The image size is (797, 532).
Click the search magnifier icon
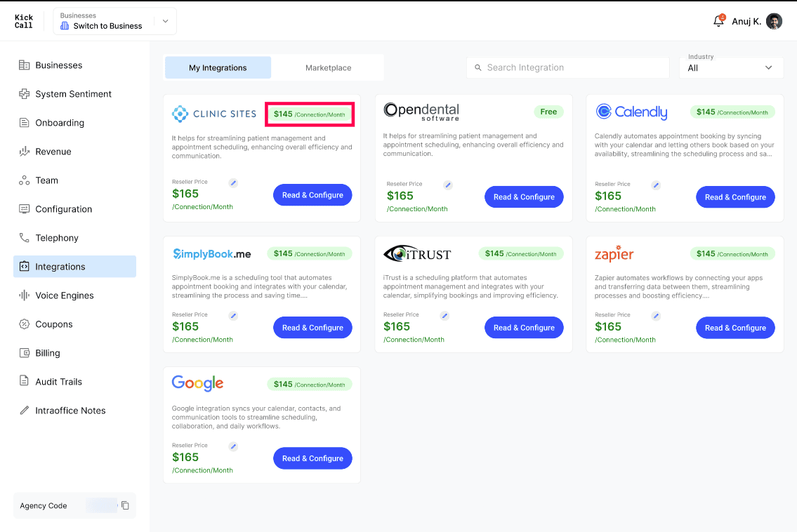point(477,67)
